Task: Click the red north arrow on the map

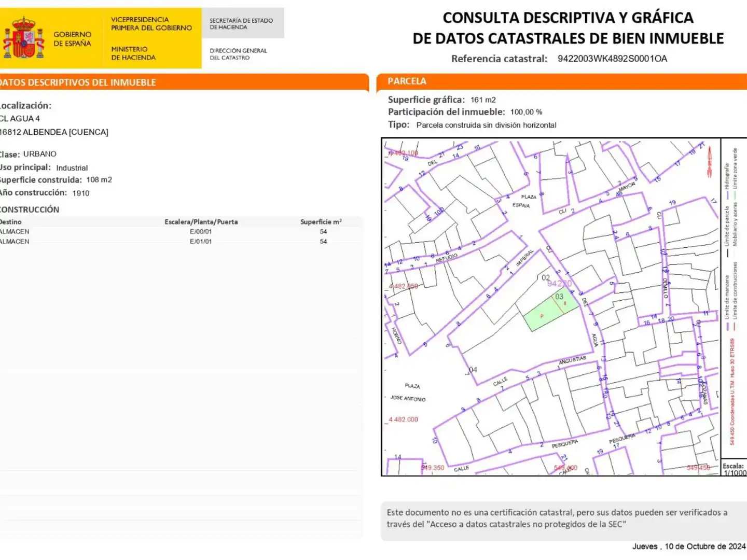Action: pyautogui.click(x=710, y=161)
